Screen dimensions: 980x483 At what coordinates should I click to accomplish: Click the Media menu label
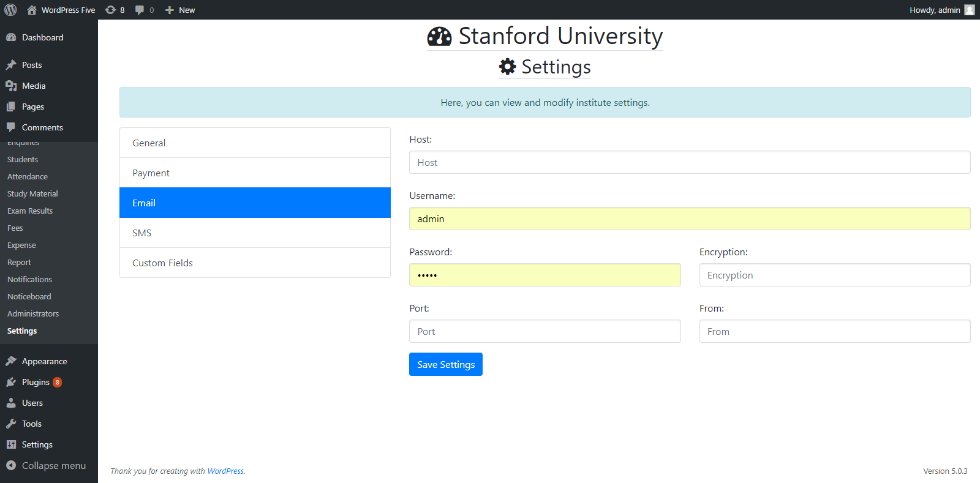click(34, 86)
